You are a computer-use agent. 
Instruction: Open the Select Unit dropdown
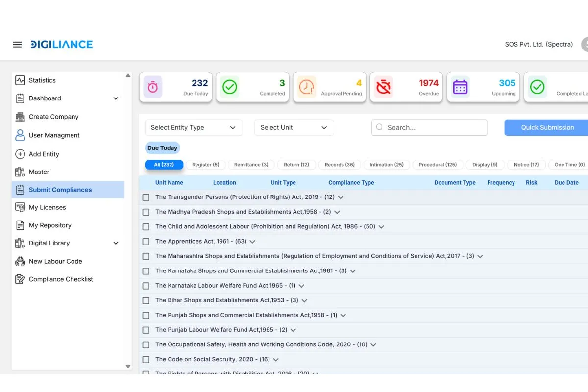294,127
